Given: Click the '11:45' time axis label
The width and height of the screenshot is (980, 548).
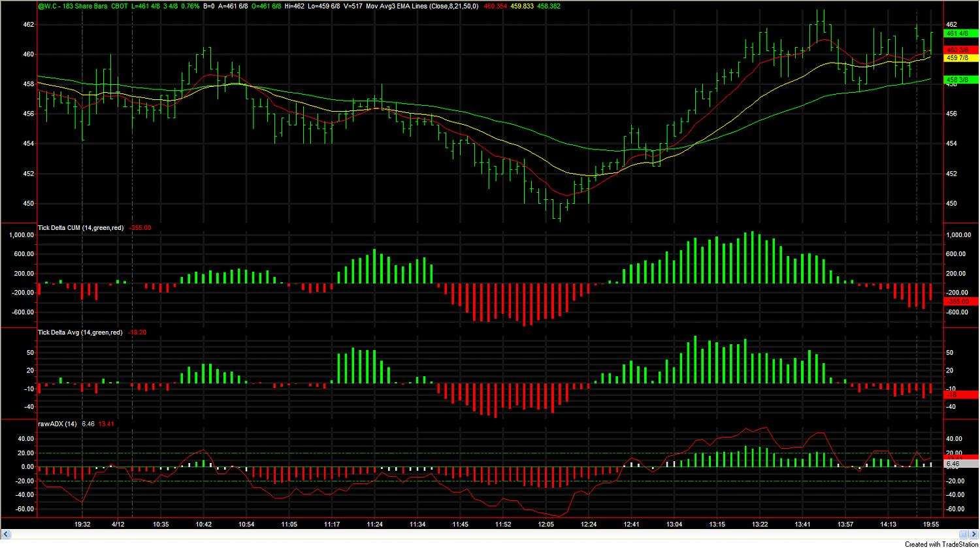Looking at the screenshot, I should tap(460, 524).
